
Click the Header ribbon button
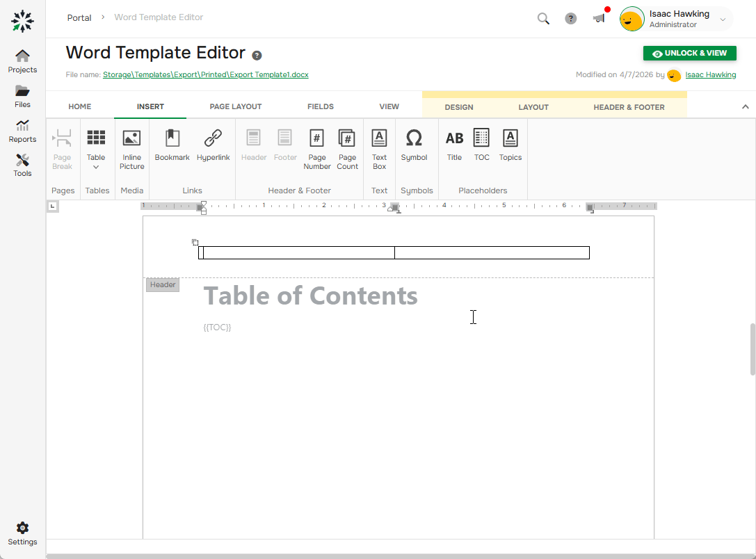254,145
